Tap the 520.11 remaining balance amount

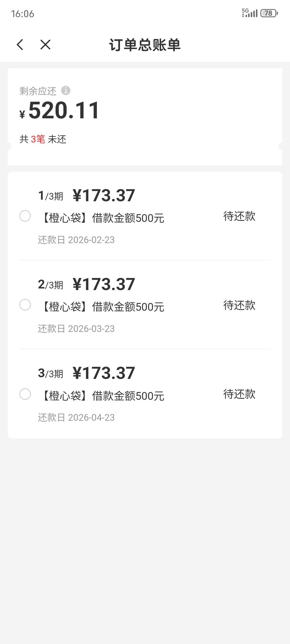[64, 110]
